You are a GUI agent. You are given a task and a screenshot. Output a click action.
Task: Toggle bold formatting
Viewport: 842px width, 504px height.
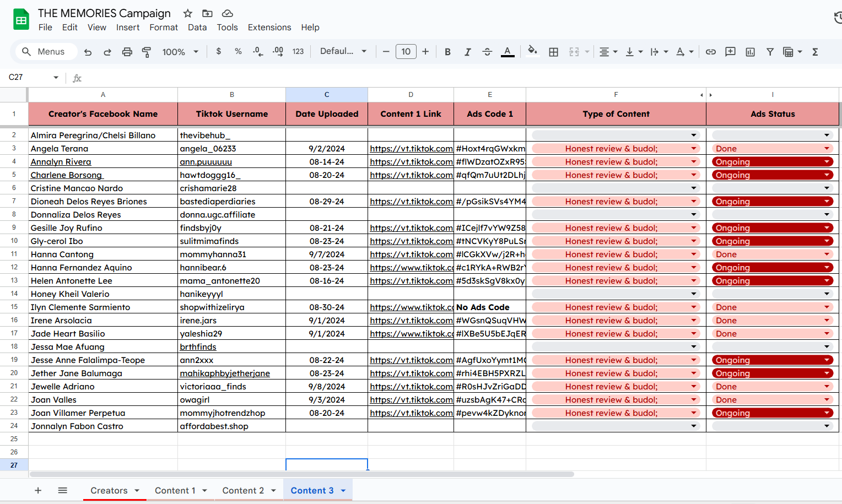click(x=447, y=52)
